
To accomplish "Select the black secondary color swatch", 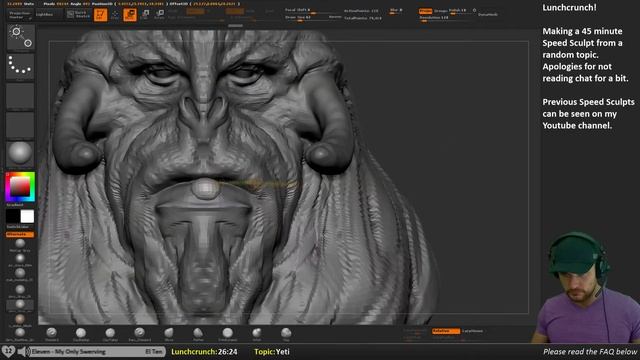I will pyautogui.click(x=13, y=217).
